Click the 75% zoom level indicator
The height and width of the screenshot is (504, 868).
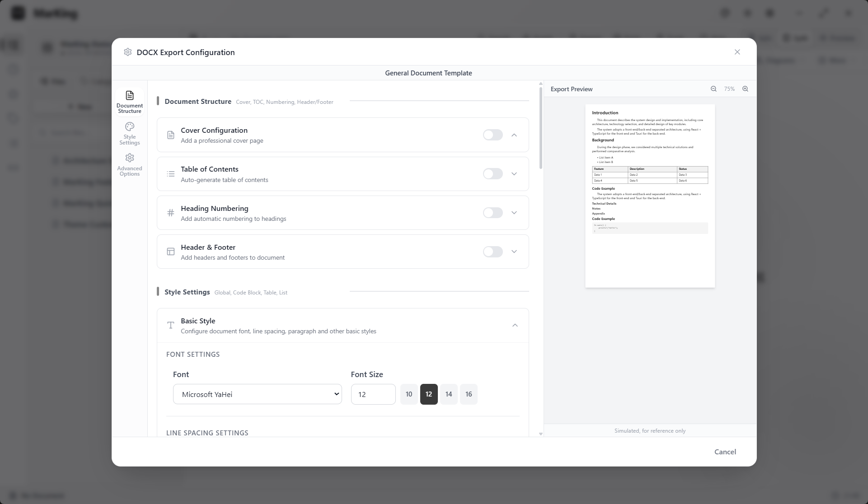729,89
